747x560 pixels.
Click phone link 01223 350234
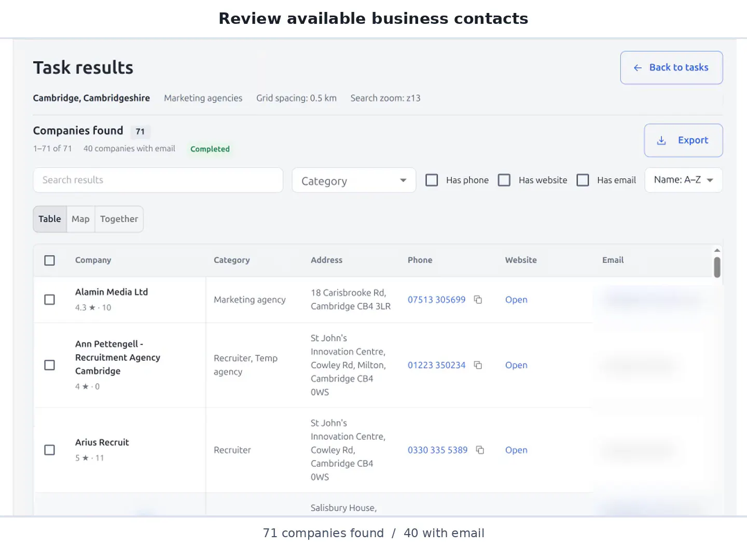coord(436,365)
